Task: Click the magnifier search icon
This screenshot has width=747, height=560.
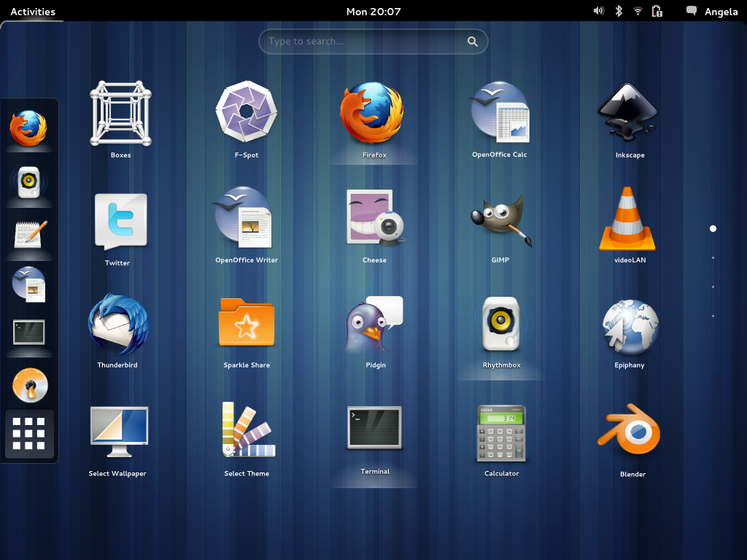Action: [473, 42]
